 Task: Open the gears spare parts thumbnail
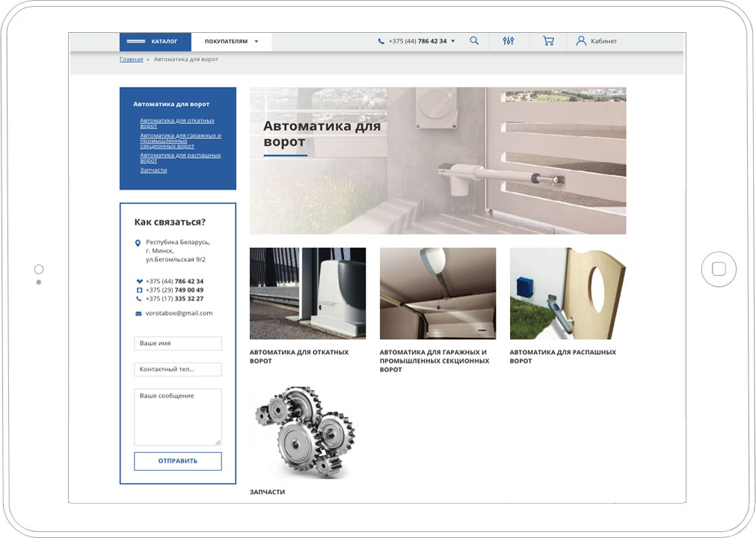306,432
